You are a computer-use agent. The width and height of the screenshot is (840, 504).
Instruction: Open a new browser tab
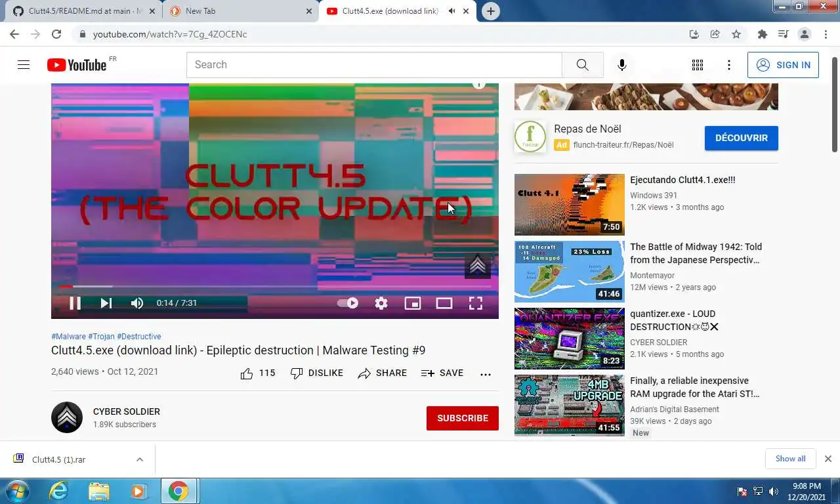(x=490, y=11)
